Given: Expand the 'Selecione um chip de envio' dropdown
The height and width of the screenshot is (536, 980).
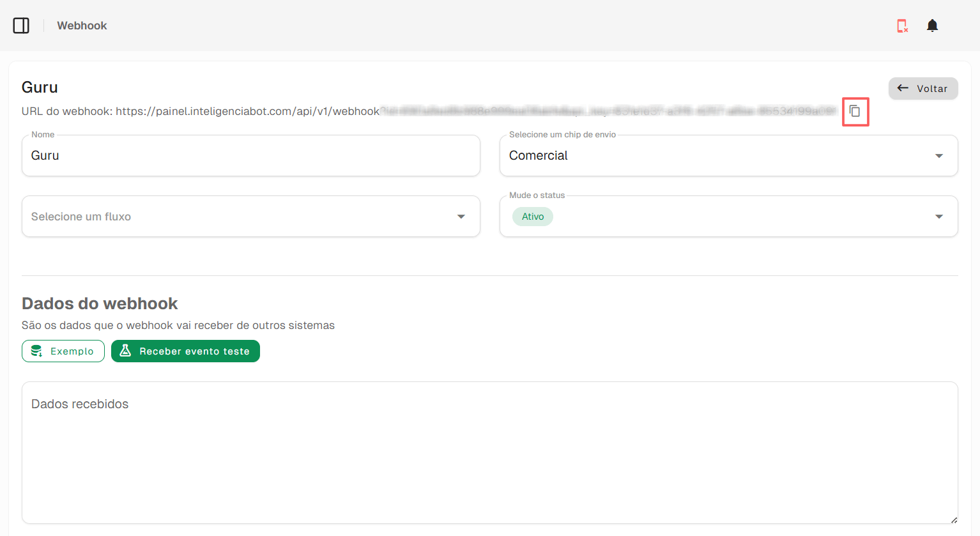Looking at the screenshot, I should tap(939, 155).
